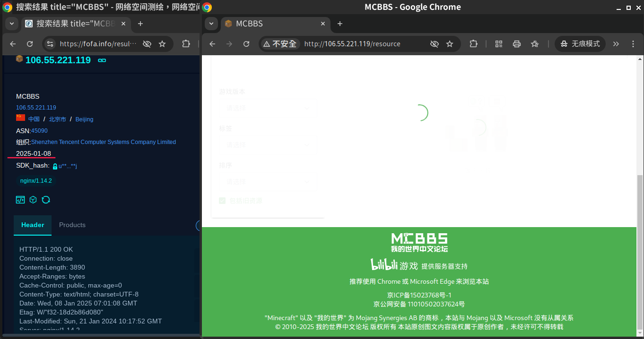Image resolution: width=644 pixels, height=339 pixels.
Task: Open the 排序 dropdown
Action: [267, 182]
